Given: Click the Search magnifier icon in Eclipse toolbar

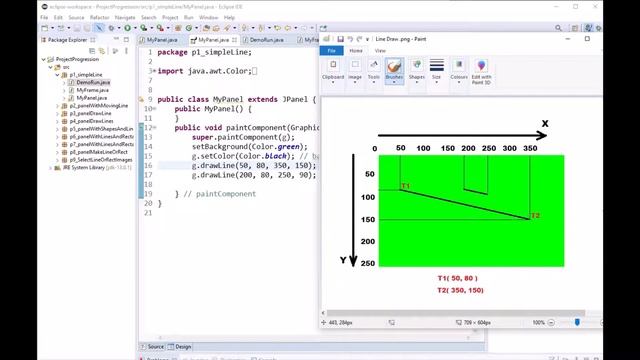Looking at the screenshot, I should click(x=558, y=28).
